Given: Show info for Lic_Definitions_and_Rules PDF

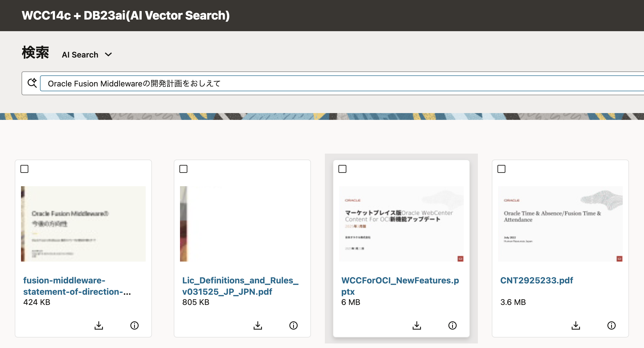Looking at the screenshot, I should pos(293,325).
